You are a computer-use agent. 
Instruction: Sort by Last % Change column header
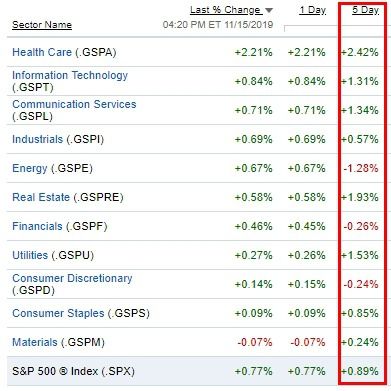[x=225, y=10]
